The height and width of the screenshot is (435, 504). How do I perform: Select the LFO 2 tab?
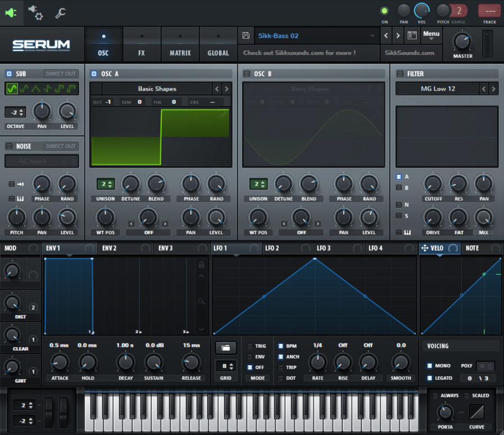[288, 248]
